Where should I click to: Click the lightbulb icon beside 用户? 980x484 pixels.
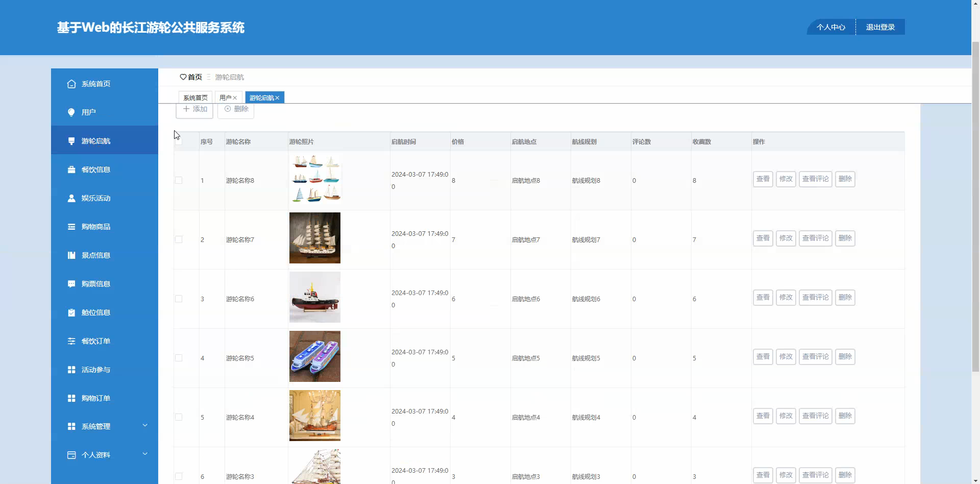71,112
